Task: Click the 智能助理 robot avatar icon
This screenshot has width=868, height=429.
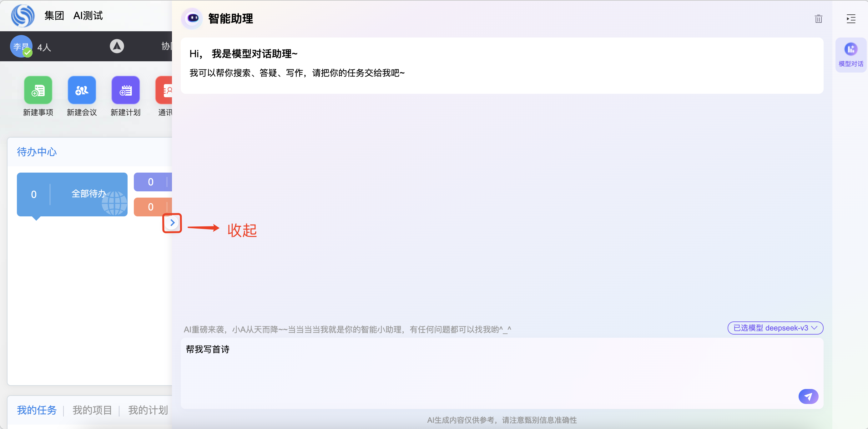Action: point(192,18)
